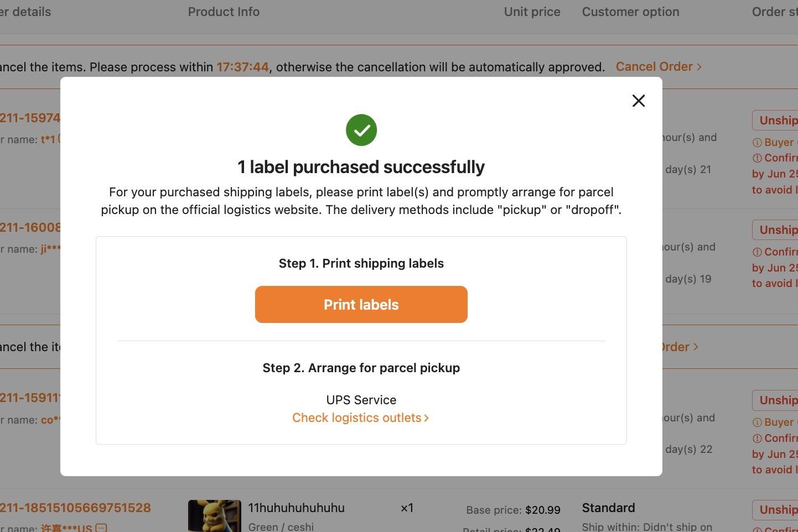
Task: Close the label purchased dialog
Action: click(639, 101)
